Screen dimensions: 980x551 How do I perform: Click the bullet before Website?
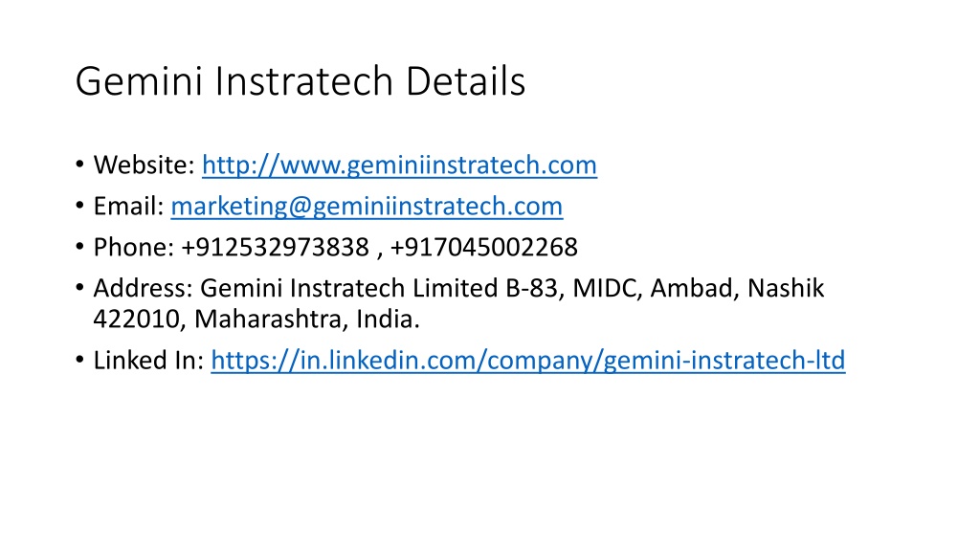79,165
